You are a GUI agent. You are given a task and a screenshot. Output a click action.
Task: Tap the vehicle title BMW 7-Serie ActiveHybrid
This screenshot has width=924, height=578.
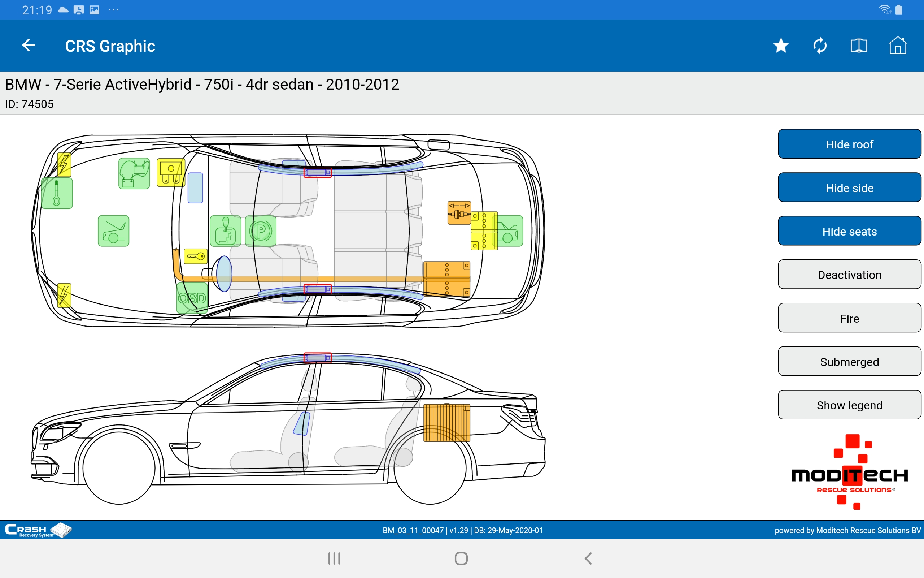pyautogui.click(x=202, y=84)
